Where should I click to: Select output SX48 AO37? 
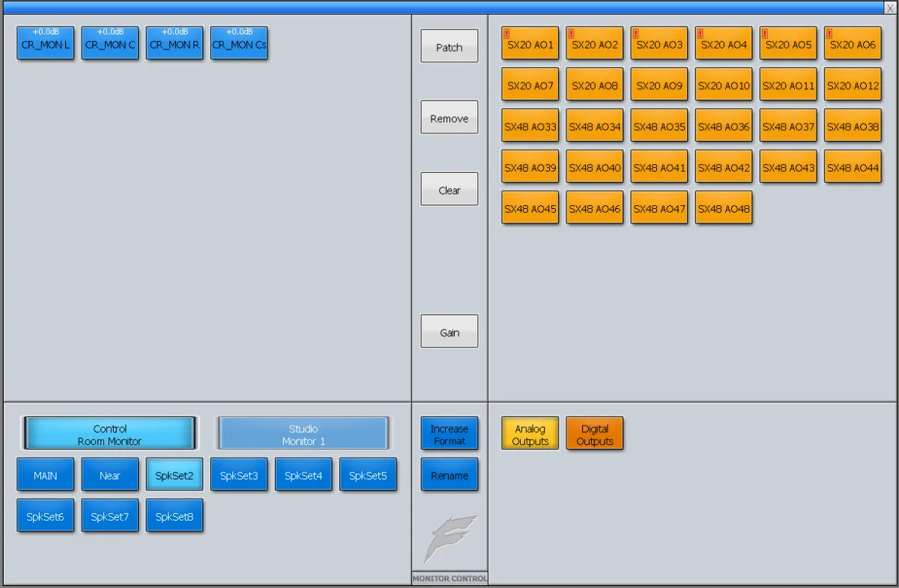tap(788, 126)
